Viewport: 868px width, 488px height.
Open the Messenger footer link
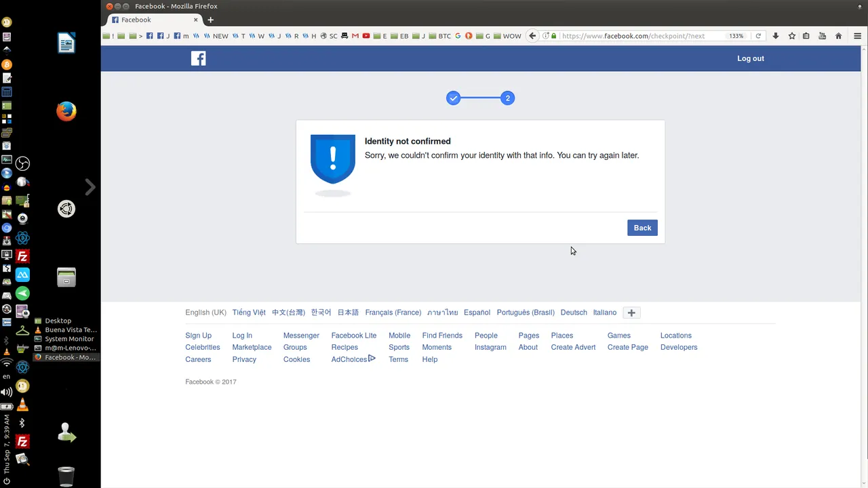301,335
